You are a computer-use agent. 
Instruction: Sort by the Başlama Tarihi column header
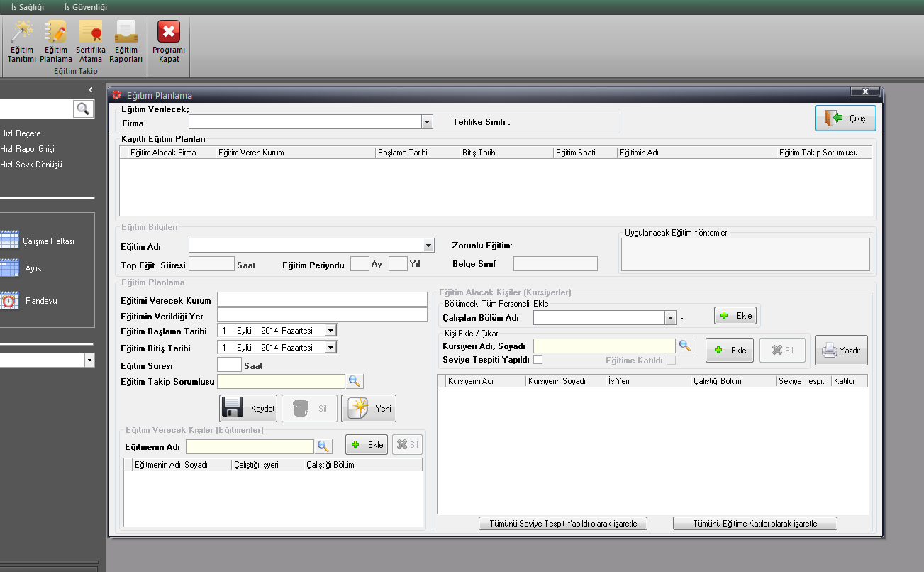point(418,153)
